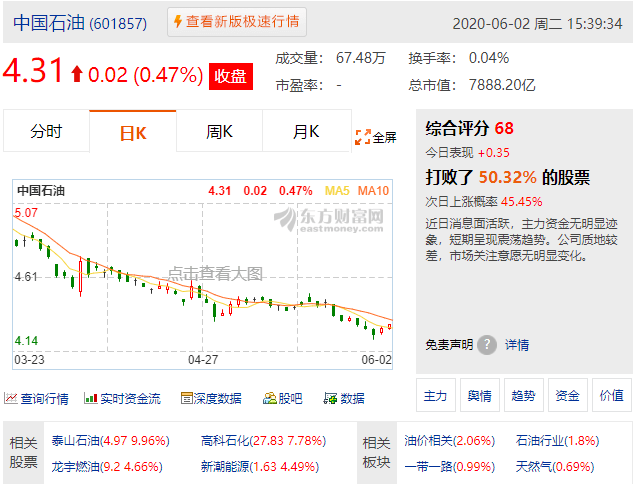Screen dimensions: 633x484
Task: Open the 油价相关 sector link
Action: tap(449, 440)
